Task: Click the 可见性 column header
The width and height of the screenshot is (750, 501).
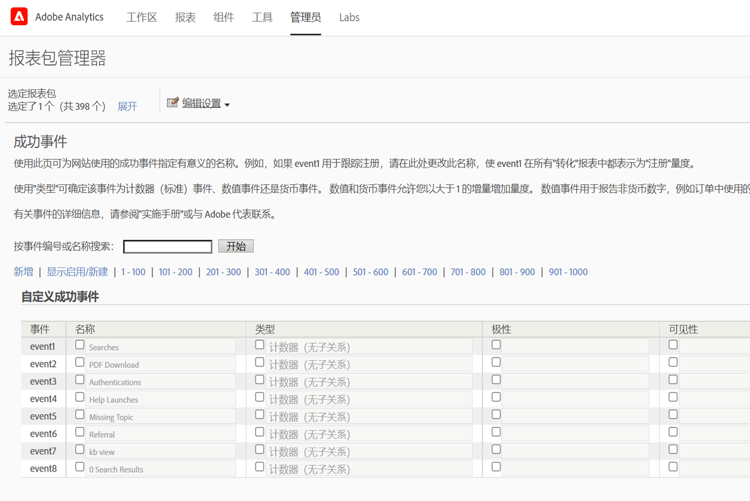Action: 683,329
